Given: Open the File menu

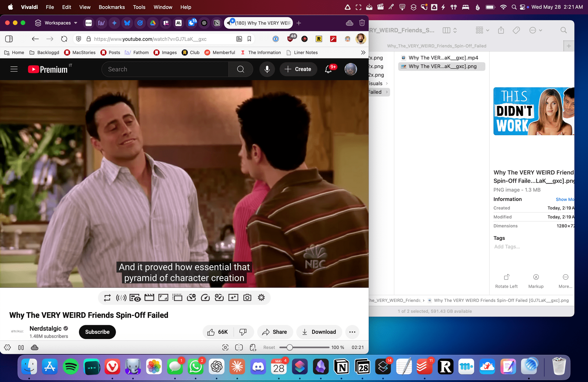Looking at the screenshot, I should tap(50, 7).
